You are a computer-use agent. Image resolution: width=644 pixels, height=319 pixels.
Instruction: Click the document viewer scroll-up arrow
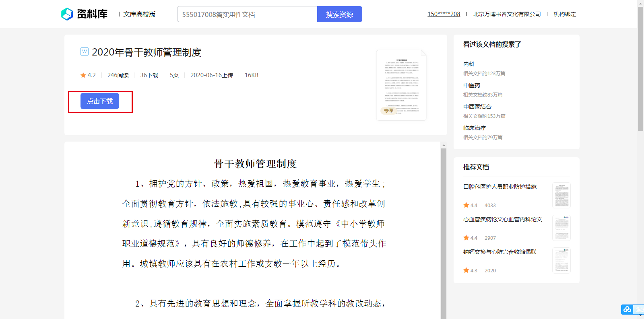444,145
